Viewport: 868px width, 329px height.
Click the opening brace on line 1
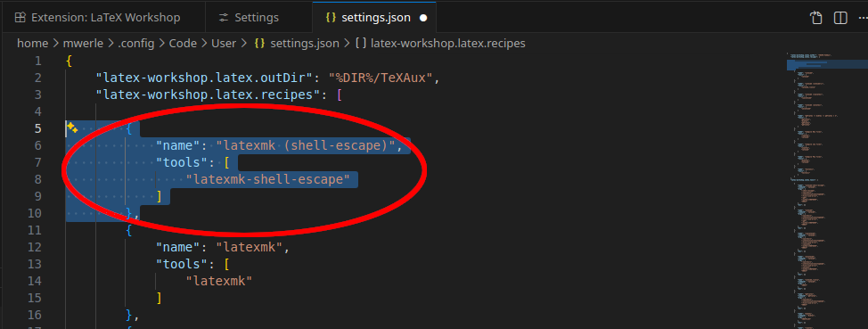[70, 61]
